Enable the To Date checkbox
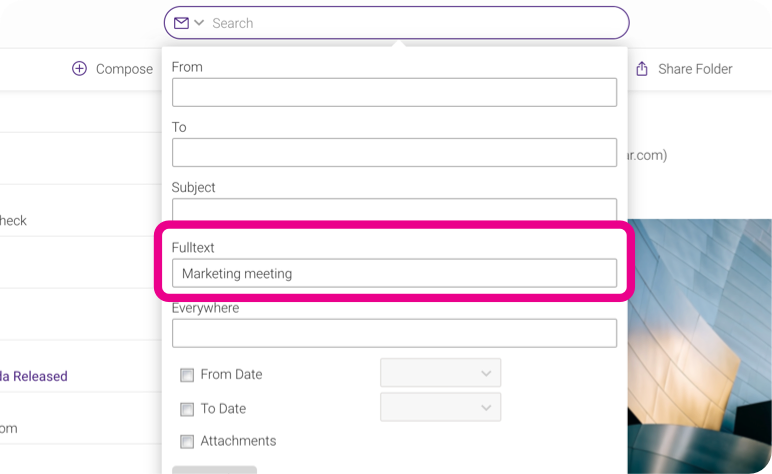This screenshot has width=772, height=474. point(187,409)
